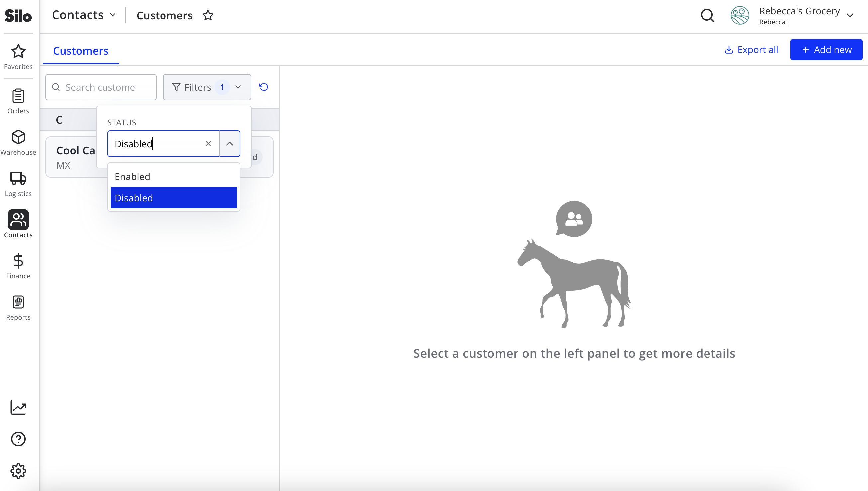The width and height of the screenshot is (868, 491).
Task: Open the analytics chart icon
Action: pos(18,408)
